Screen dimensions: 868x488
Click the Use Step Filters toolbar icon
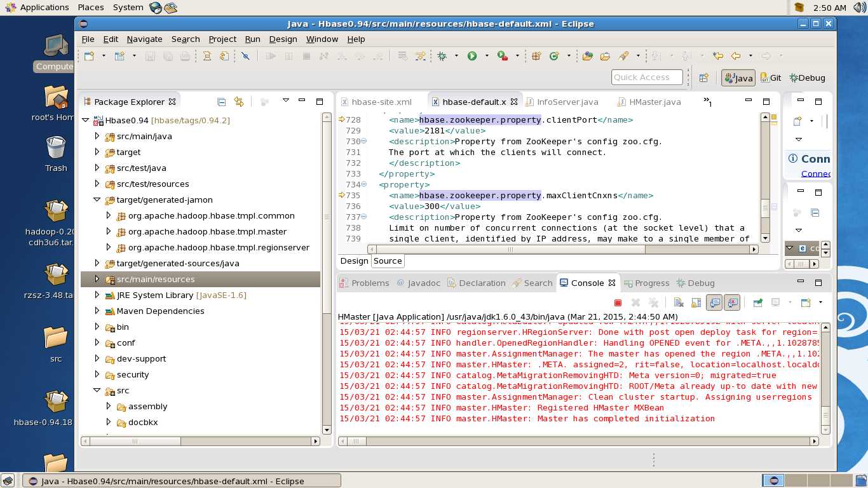pyautogui.click(x=420, y=56)
